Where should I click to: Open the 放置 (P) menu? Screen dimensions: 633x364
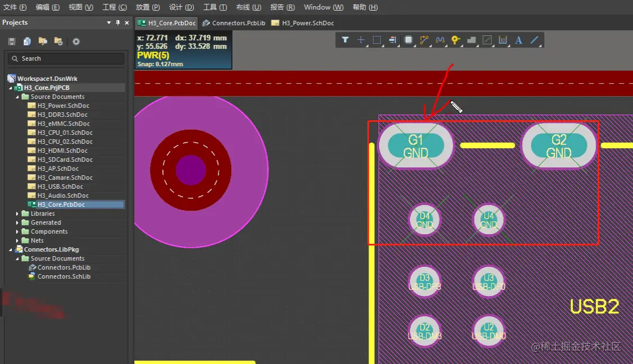148,7
